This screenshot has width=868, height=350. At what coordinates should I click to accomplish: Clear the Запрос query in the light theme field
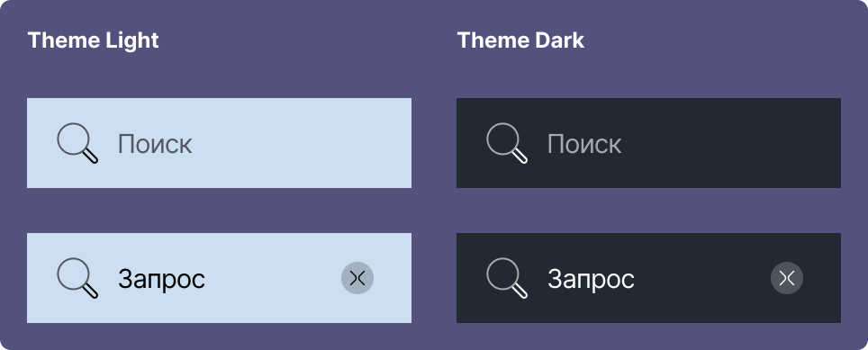pos(357,278)
